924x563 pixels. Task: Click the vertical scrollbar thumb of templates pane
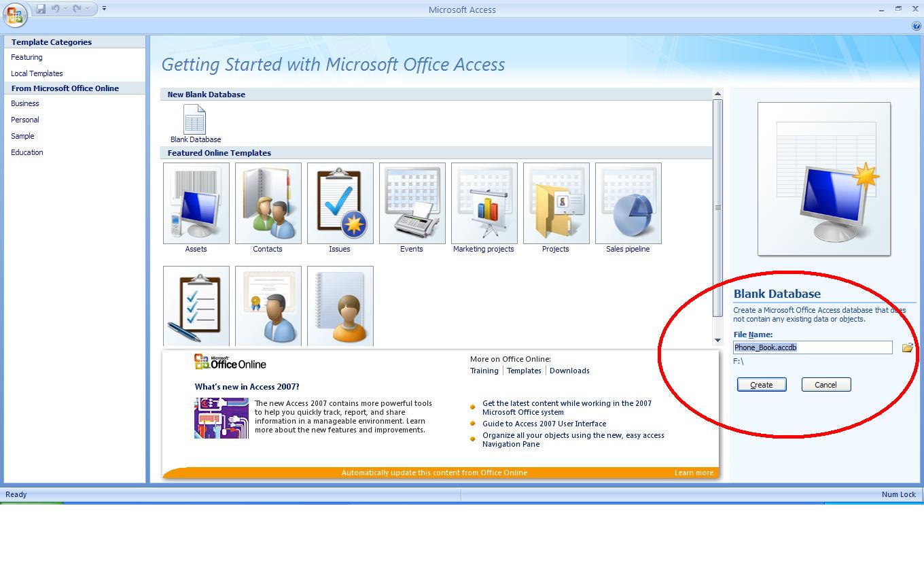(x=717, y=208)
